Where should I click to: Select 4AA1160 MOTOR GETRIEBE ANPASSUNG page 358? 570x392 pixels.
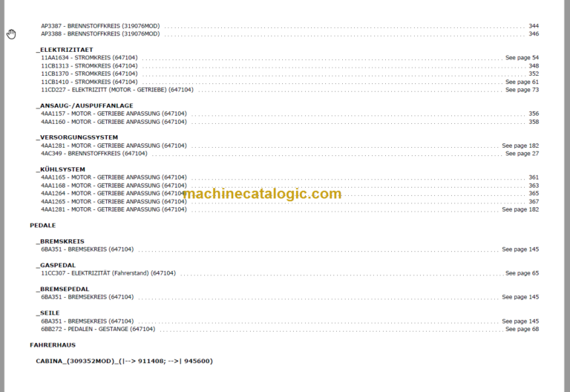point(289,122)
